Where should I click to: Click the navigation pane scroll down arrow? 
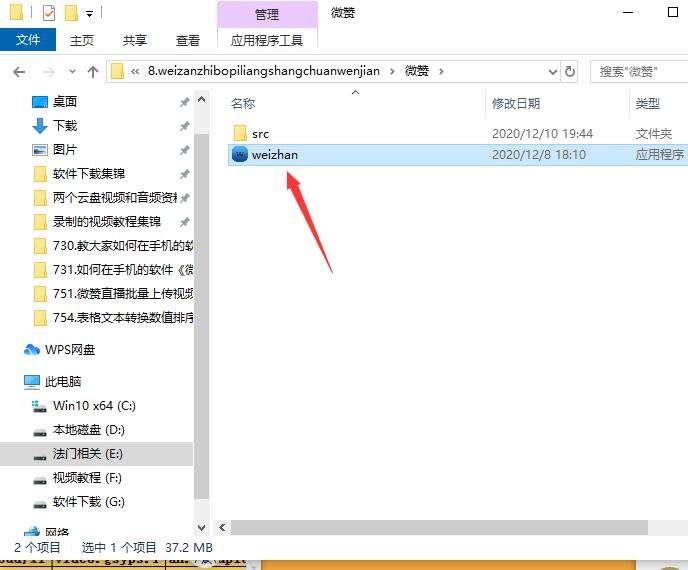coord(201,527)
